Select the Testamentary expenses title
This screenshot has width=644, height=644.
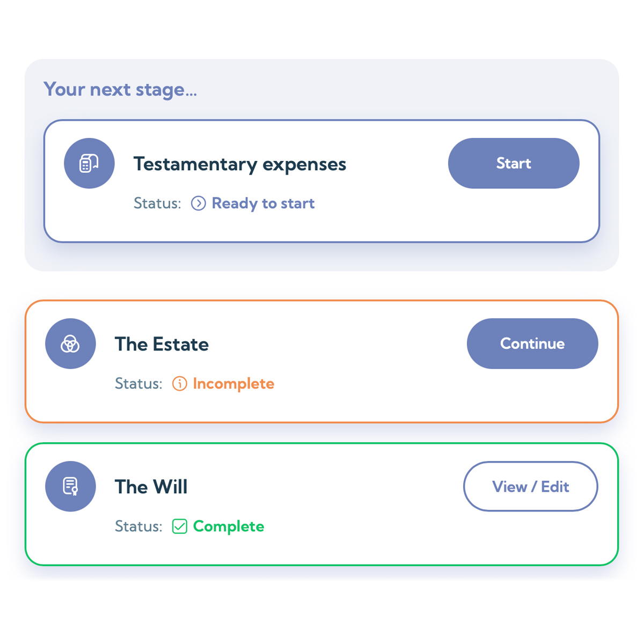(x=240, y=164)
